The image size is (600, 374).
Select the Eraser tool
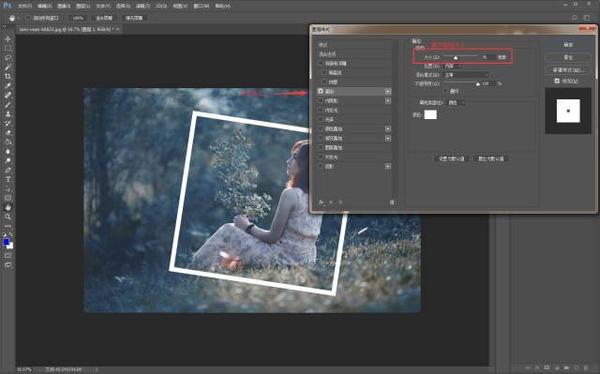pos(8,132)
